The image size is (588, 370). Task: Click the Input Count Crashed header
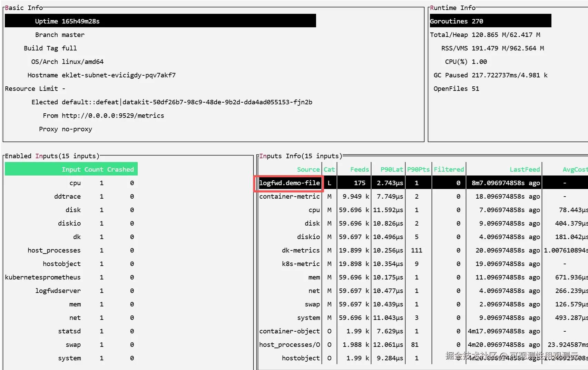(x=71, y=169)
